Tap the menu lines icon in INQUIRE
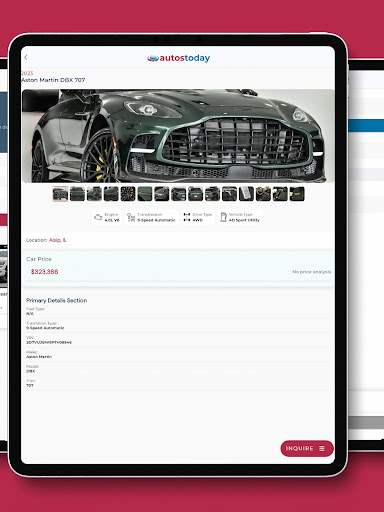384x512 pixels. [x=322, y=449]
